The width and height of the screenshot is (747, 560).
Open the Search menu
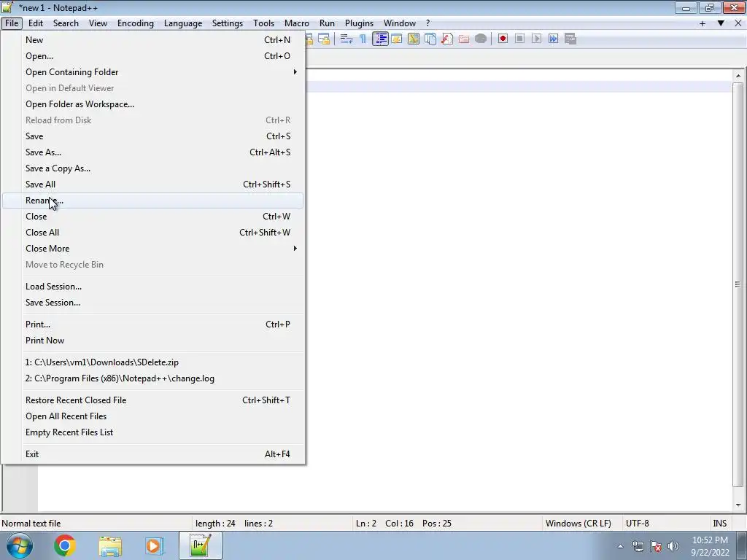pyautogui.click(x=66, y=23)
